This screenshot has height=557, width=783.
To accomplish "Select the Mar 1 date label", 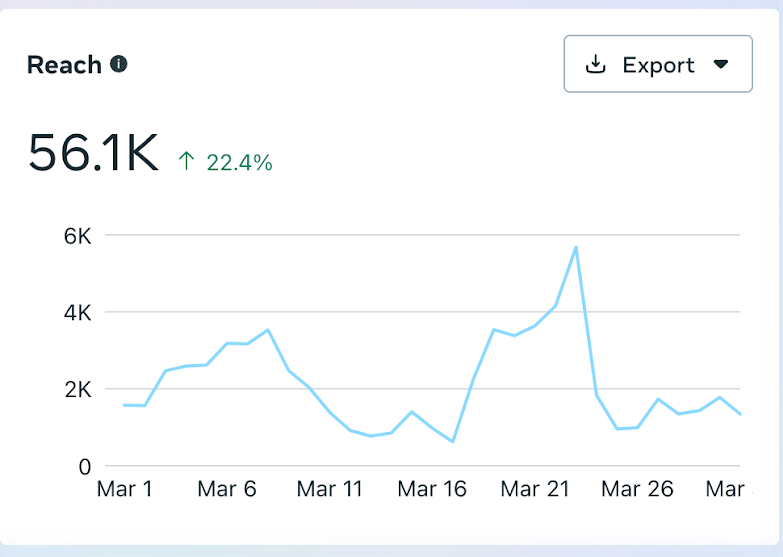I will pos(125,489).
